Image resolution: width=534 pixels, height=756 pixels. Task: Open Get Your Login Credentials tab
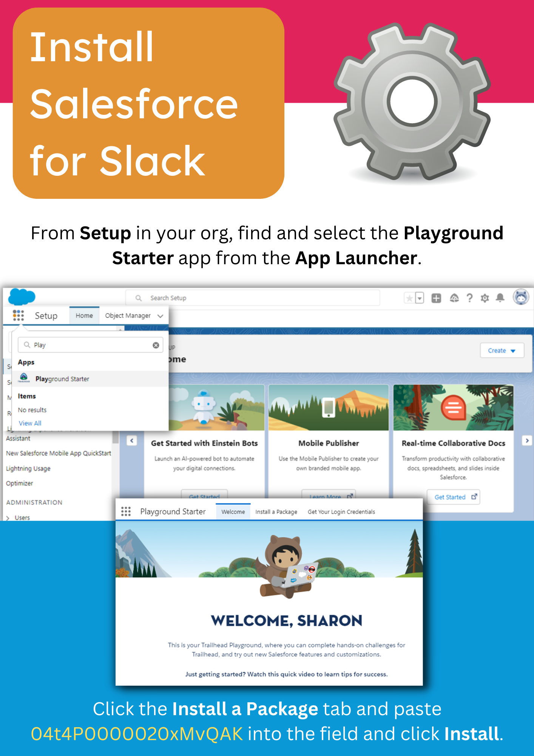click(341, 511)
